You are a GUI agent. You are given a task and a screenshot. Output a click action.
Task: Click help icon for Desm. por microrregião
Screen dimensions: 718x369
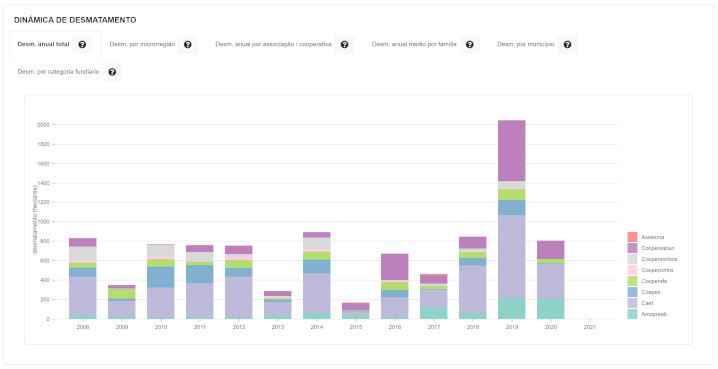pyautogui.click(x=187, y=44)
